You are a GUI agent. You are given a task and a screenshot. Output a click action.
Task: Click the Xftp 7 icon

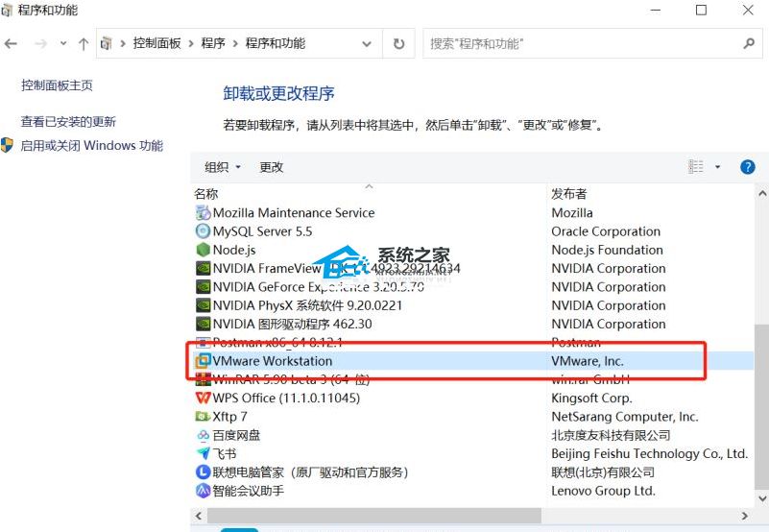pyautogui.click(x=203, y=417)
